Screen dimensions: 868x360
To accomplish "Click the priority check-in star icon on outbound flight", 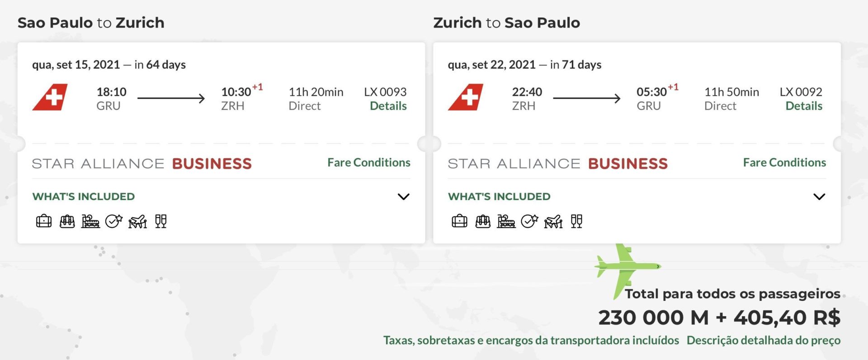I will click(x=114, y=221).
